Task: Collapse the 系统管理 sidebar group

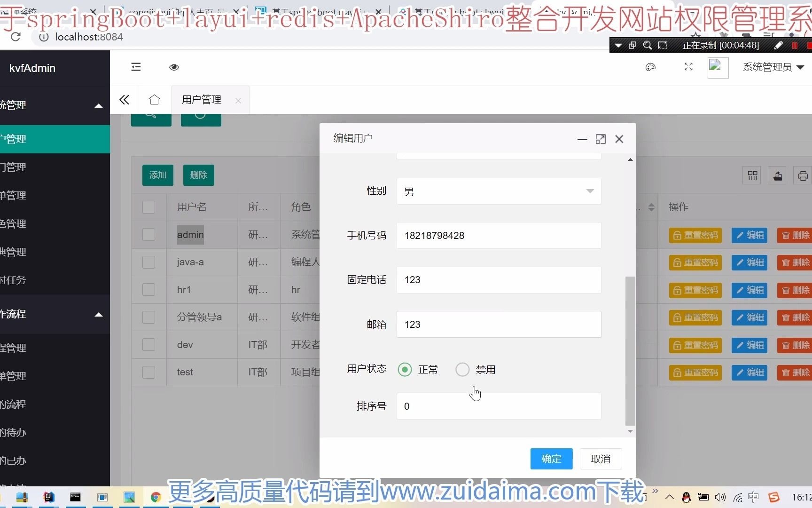Action: pos(55,105)
